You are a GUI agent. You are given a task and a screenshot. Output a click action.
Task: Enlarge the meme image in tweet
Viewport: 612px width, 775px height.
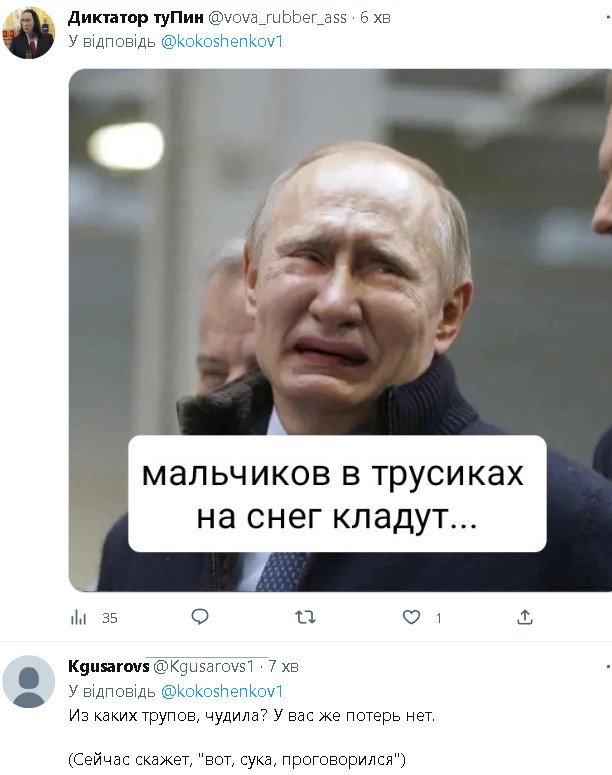[x=340, y=330]
